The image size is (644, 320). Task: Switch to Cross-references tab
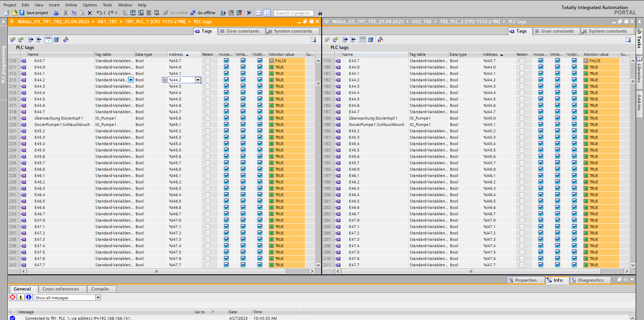point(61,289)
